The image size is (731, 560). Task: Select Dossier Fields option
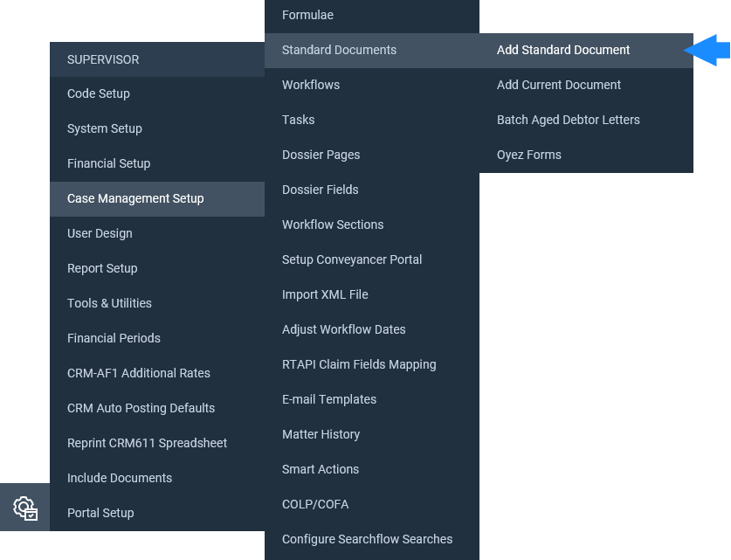point(371,190)
